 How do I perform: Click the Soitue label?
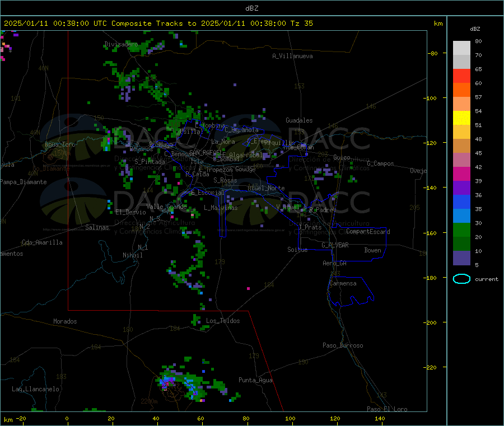[x=297, y=250]
